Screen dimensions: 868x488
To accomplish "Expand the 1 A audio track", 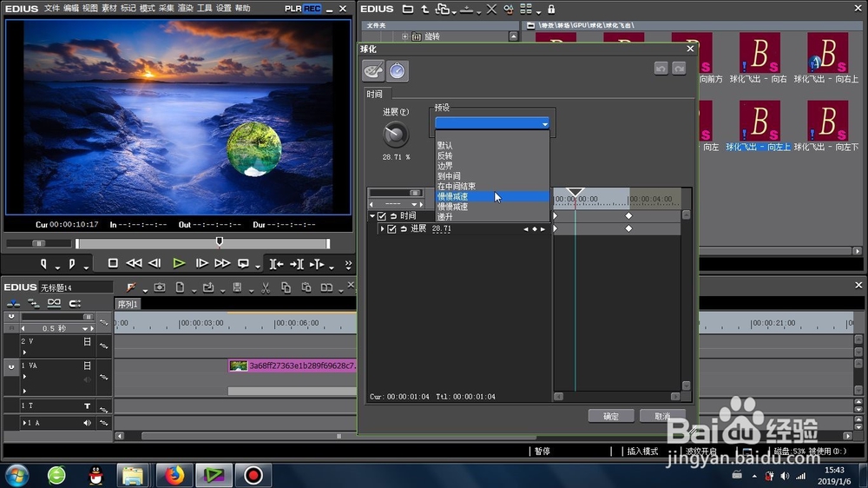I will [23, 423].
